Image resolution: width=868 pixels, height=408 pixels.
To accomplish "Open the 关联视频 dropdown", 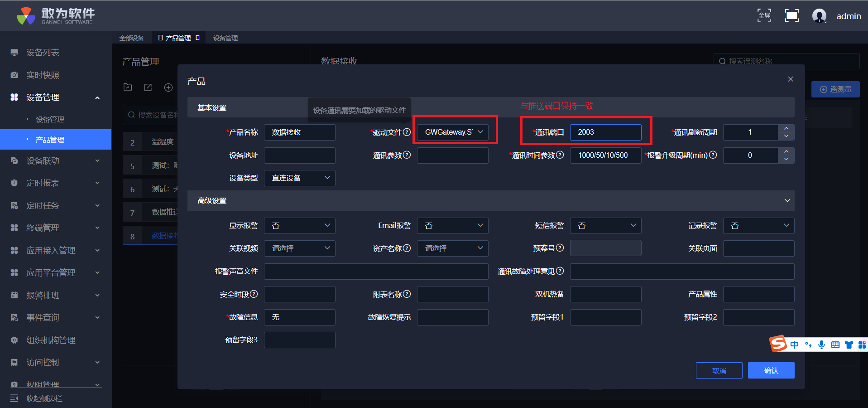I will (x=300, y=248).
